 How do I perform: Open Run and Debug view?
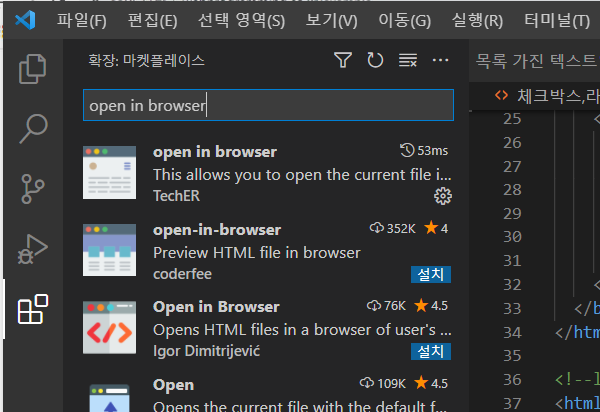pos(33,249)
